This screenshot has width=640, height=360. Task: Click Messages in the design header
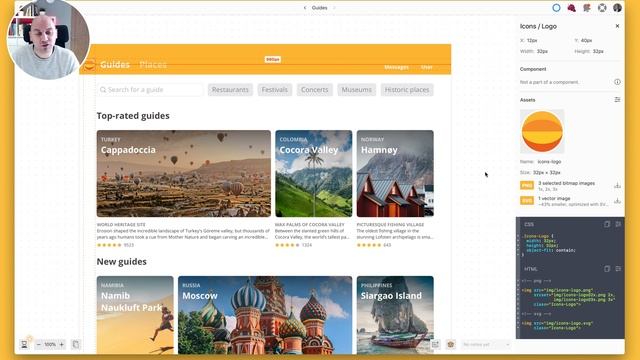396,67
